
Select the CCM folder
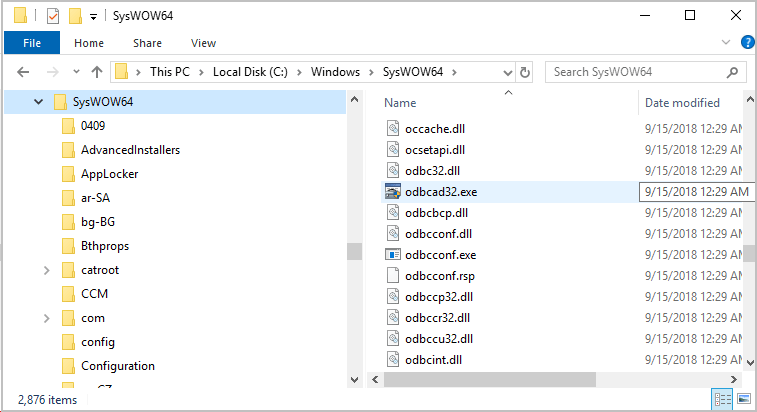click(94, 294)
